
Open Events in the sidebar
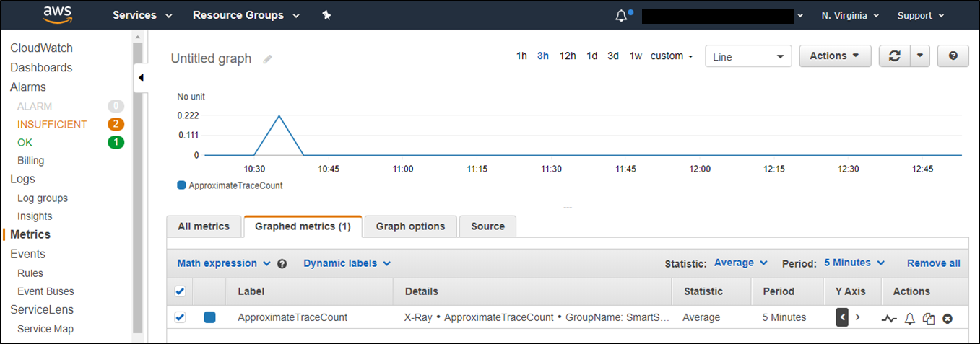27,254
